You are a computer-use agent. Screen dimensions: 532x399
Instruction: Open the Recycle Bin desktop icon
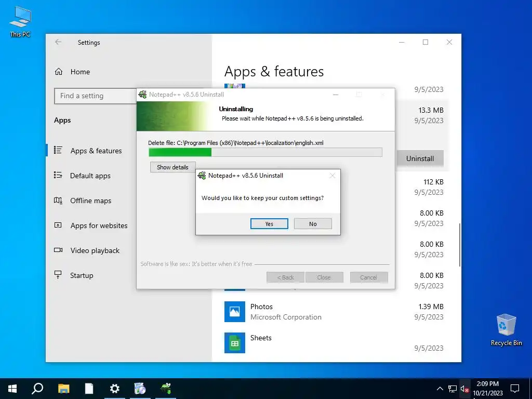point(506,330)
